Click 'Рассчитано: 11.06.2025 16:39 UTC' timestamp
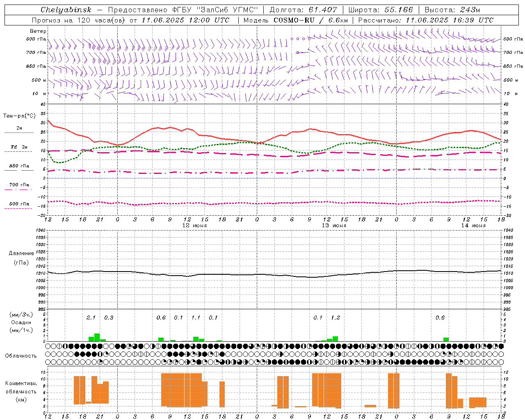This screenshot has width=525, height=420. 426,20
